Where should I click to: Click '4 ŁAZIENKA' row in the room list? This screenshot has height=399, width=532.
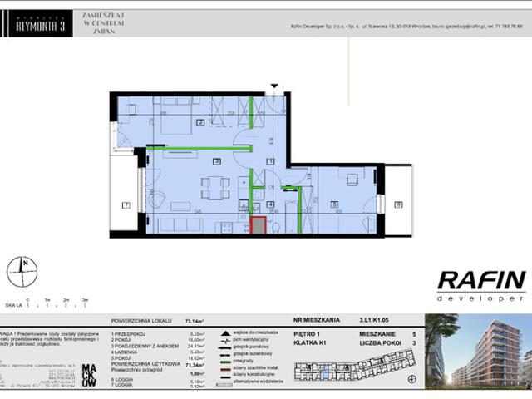click(x=158, y=352)
